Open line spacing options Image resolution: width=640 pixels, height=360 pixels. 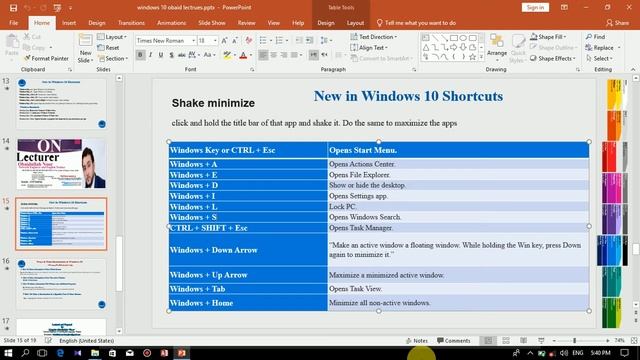(x=325, y=40)
